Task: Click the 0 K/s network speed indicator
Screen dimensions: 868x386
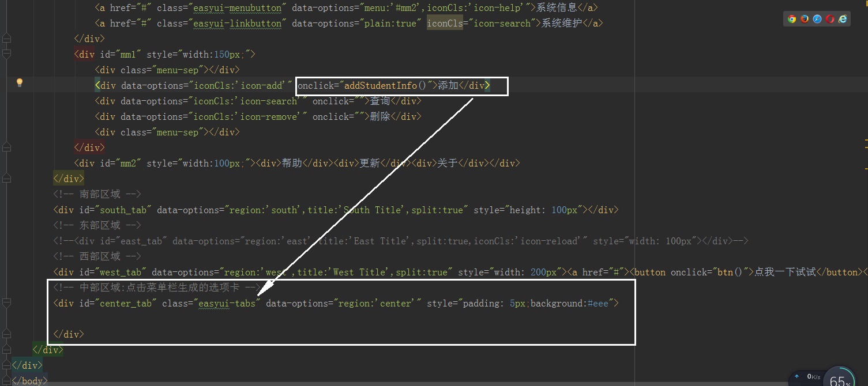Action: (x=813, y=377)
